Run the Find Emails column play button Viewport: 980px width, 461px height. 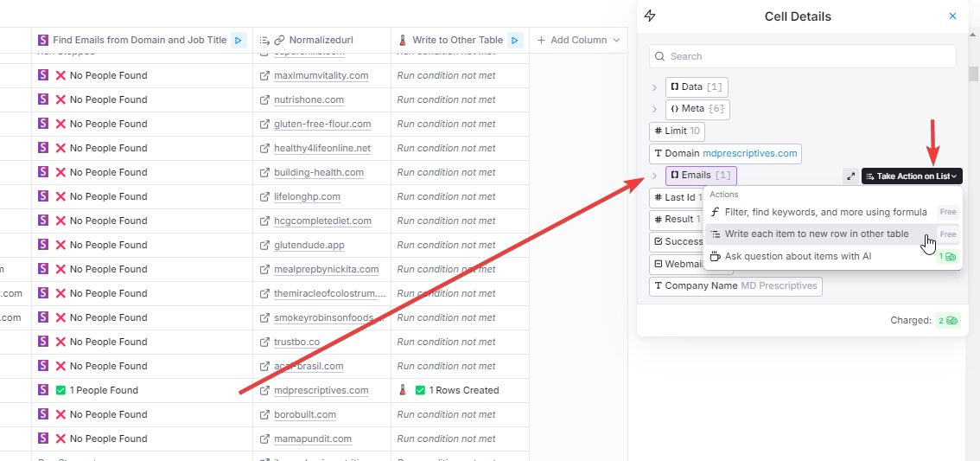pos(239,40)
